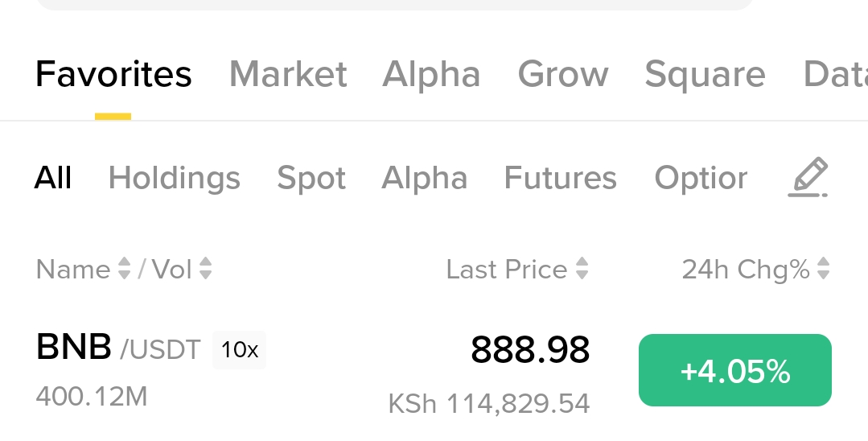Select the Alpha filter beside Spot
The image size is (868, 441).
424,178
